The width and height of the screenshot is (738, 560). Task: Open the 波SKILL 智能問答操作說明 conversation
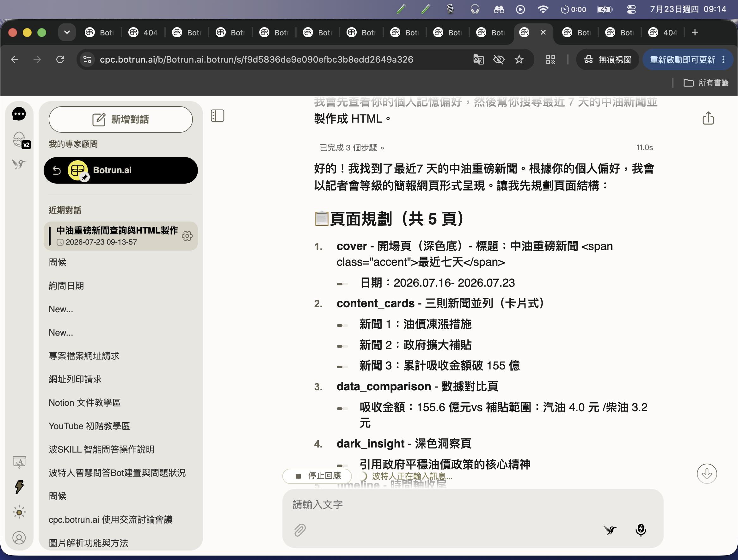tap(101, 449)
